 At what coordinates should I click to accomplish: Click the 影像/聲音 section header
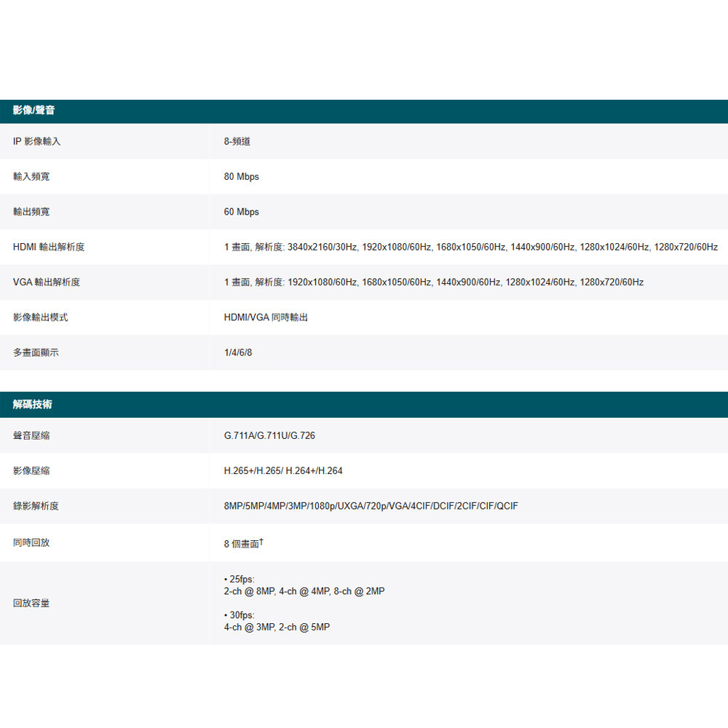33,111
